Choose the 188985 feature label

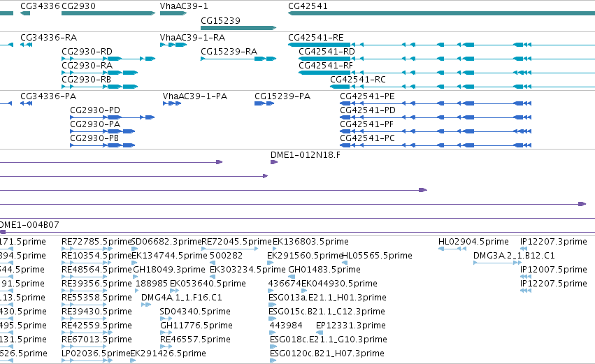tap(152, 284)
